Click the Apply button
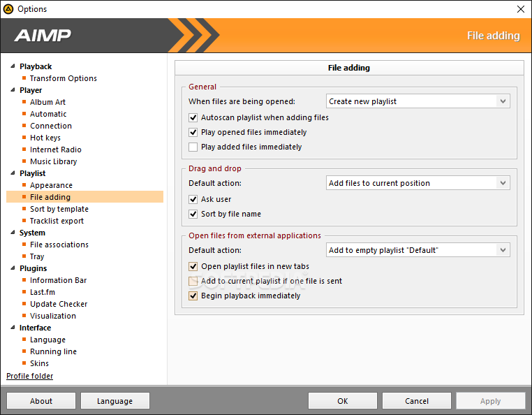 [491, 401]
